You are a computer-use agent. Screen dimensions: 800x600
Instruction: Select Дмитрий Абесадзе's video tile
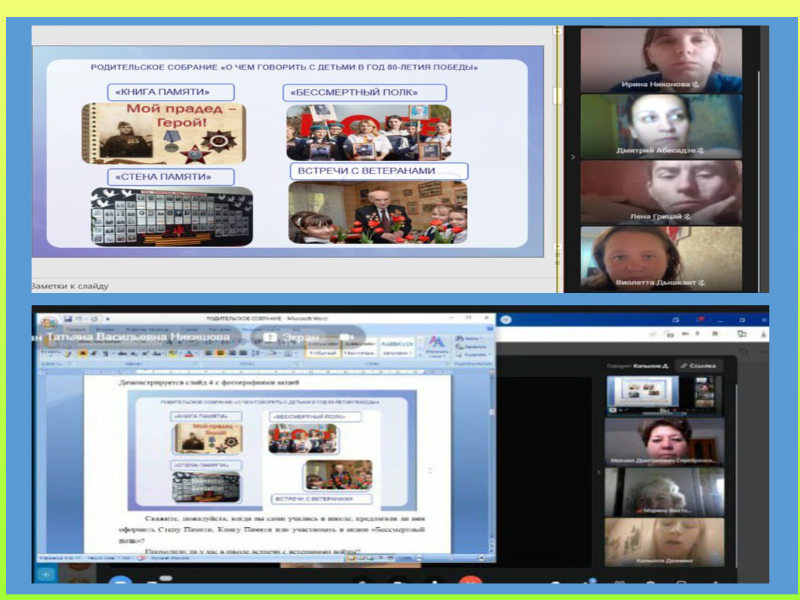[x=661, y=126]
